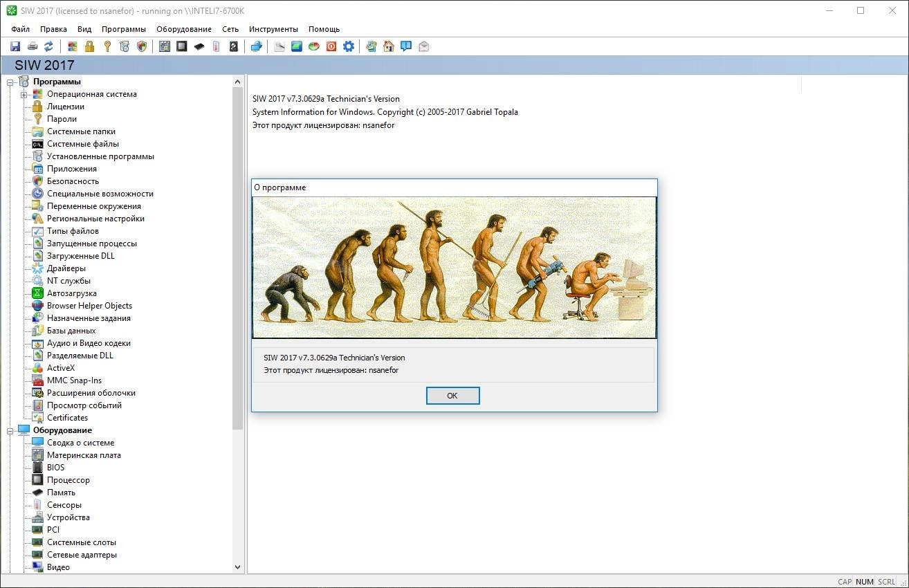Select Пароли in the tree
Image resolution: width=909 pixels, height=588 pixels.
click(62, 119)
